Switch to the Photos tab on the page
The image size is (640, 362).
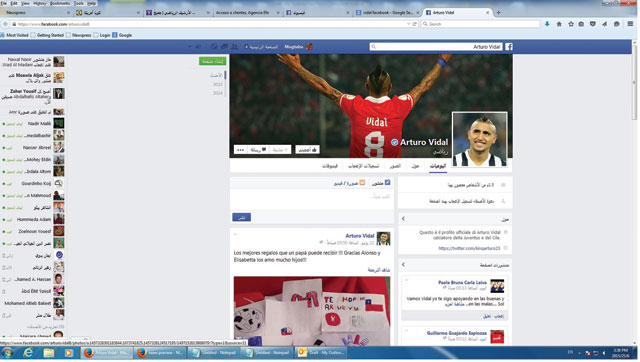[395, 166]
